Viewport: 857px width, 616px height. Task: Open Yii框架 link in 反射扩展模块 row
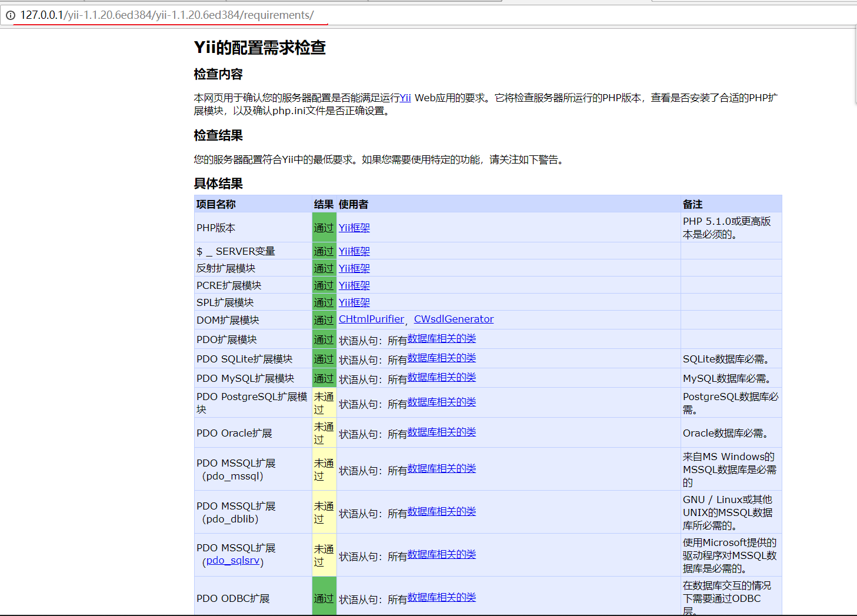354,268
